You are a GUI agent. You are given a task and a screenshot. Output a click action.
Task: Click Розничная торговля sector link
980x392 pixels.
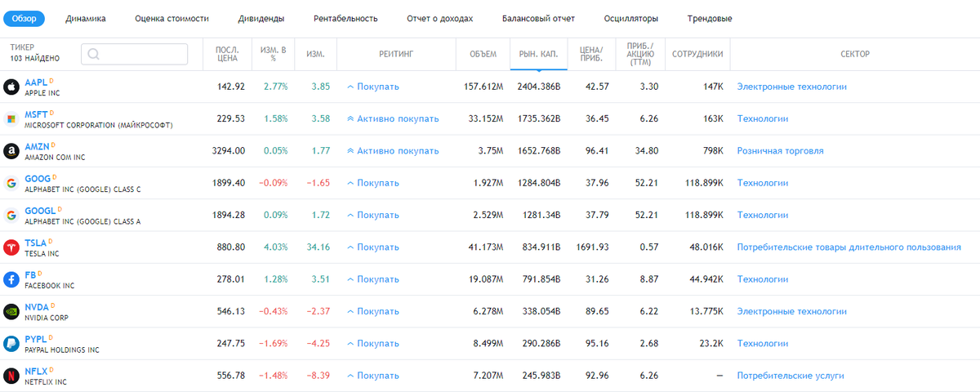[780, 151]
